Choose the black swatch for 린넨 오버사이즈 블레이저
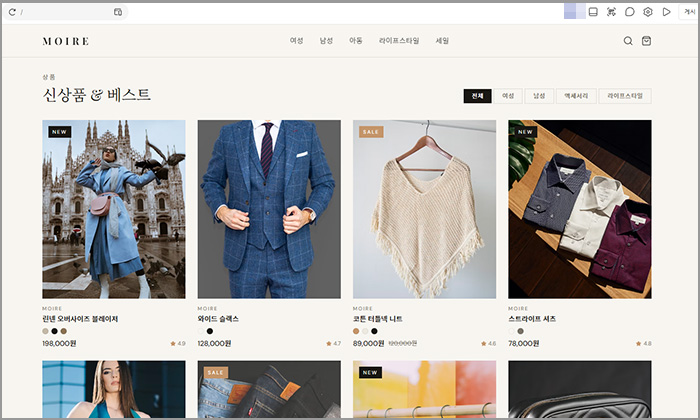 [x=54, y=331]
